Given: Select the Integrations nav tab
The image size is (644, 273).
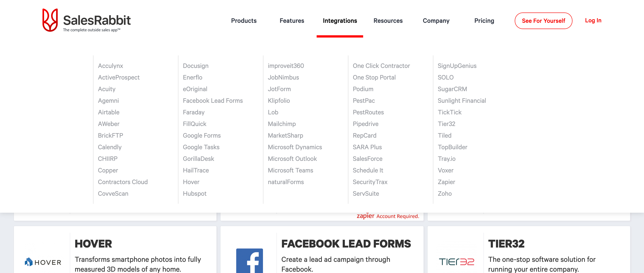Looking at the screenshot, I should tap(340, 21).
